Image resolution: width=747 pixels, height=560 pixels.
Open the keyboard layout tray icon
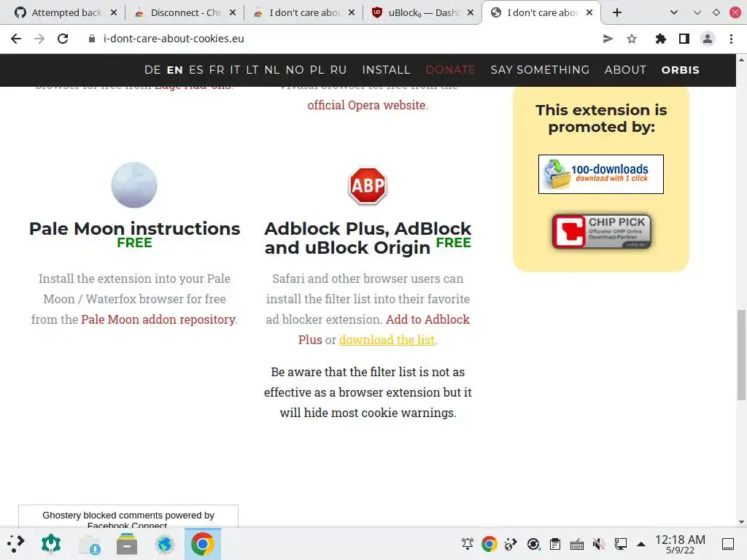click(577, 544)
